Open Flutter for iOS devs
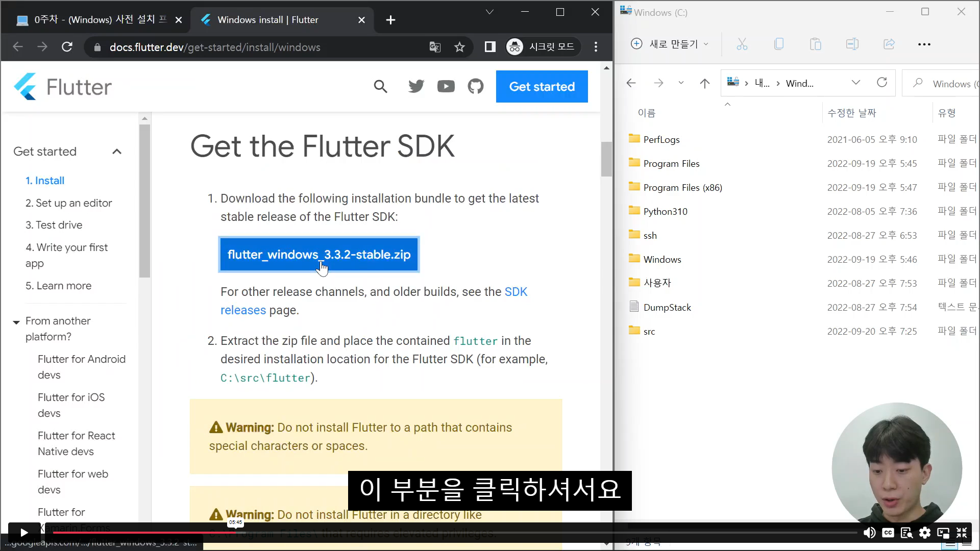 point(71,405)
